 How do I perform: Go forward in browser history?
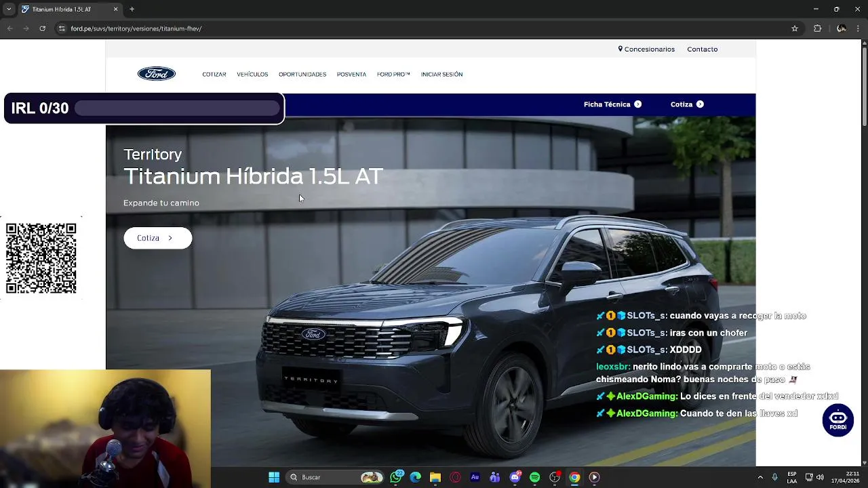pyautogui.click(x=26, y=28)
